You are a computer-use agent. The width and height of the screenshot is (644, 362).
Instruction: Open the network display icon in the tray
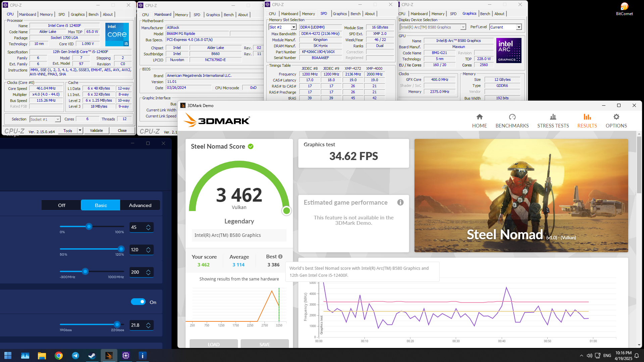[597, 356]
